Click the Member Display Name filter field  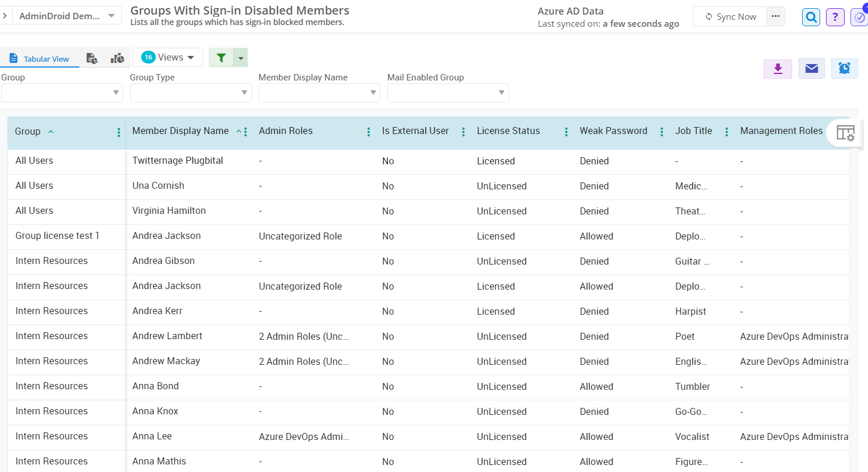[x=319, y=93]
